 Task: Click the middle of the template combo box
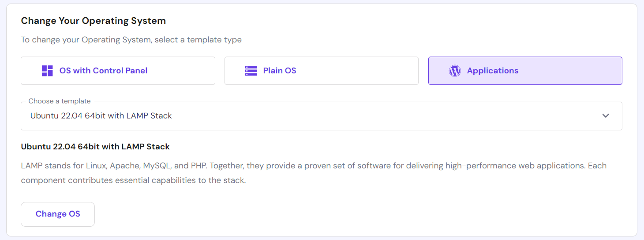322,116
